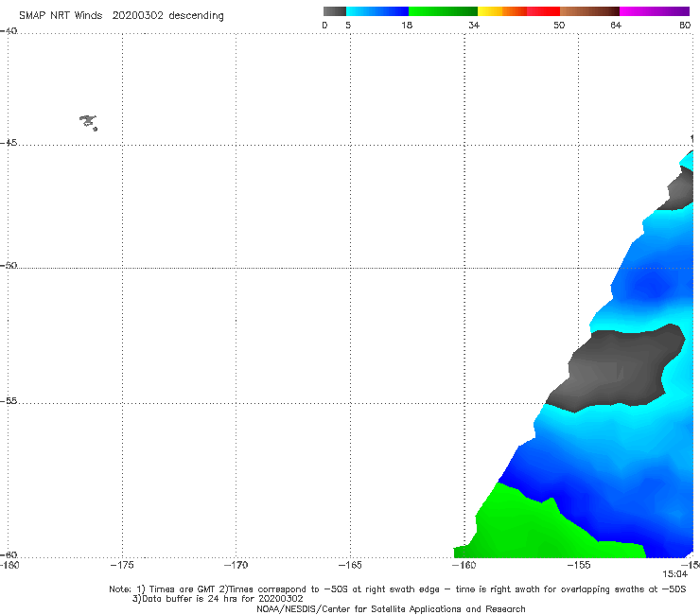Screen dimensions: 700x615
Task: Click the NOAA/NESDIS credit line
Action: coord(391,609)
